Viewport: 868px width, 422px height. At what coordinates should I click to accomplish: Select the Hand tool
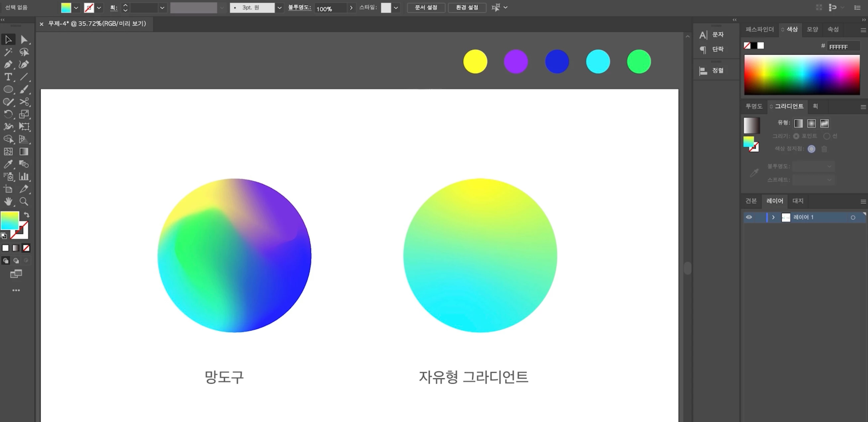click(8, 202)
